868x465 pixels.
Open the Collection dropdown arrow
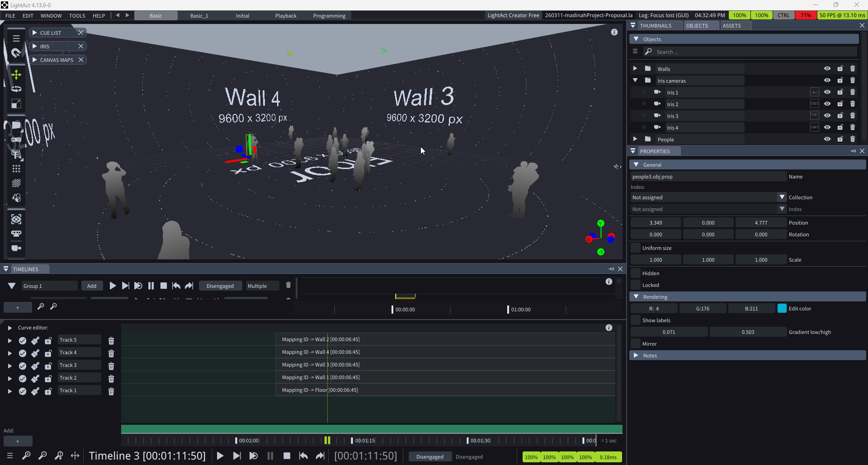(x=782, y=197)
